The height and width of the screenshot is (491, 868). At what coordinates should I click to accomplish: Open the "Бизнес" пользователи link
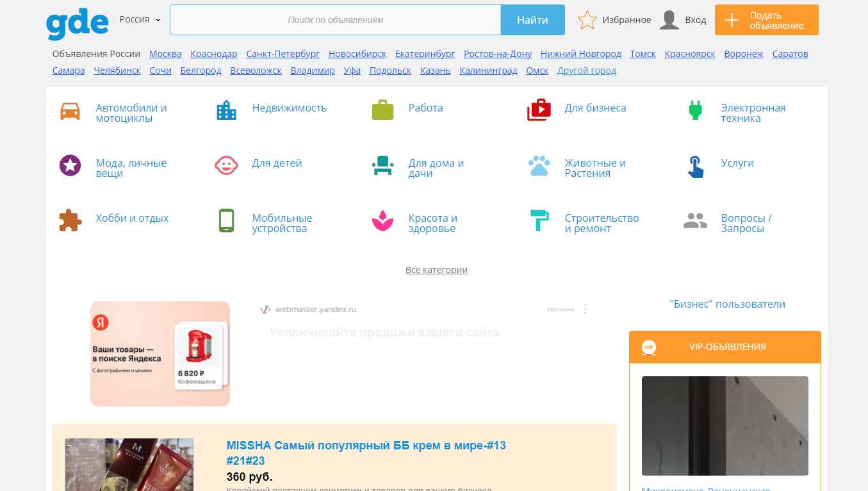727,304
